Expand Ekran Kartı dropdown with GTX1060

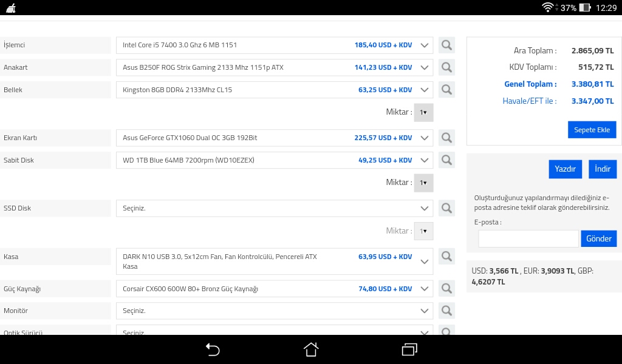275,138
